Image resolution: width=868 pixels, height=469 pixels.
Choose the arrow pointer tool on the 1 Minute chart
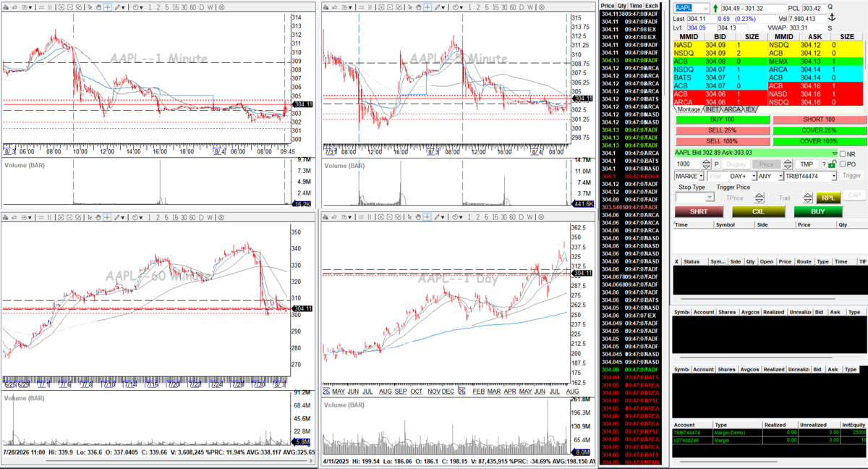coord(90,7)
